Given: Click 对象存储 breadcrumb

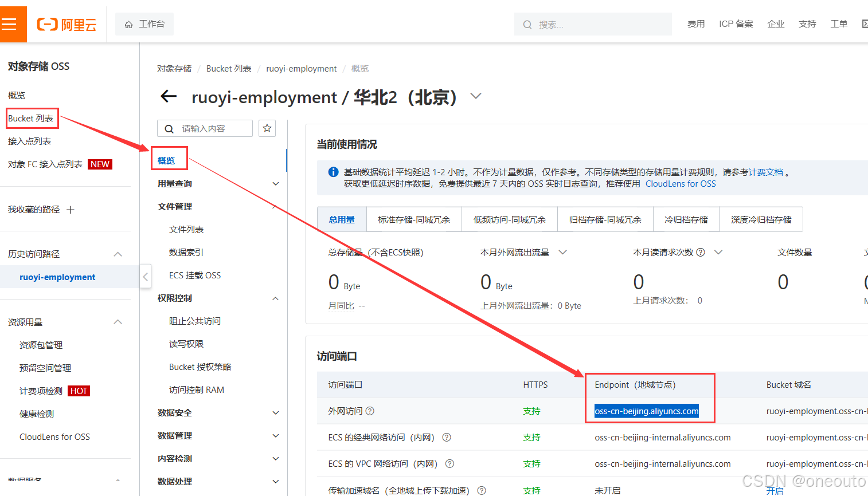Looking at the screenshot, I should point(174,68).
